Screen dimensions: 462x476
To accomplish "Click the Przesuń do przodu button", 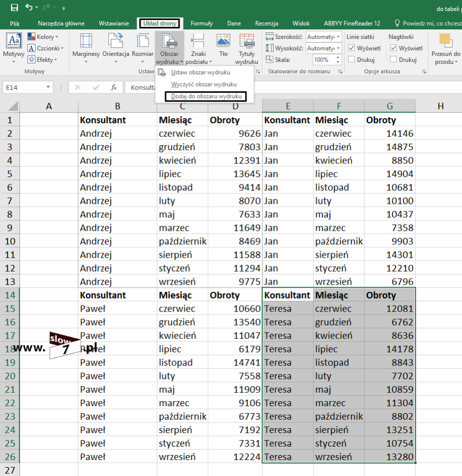I will tap(446, 48).
